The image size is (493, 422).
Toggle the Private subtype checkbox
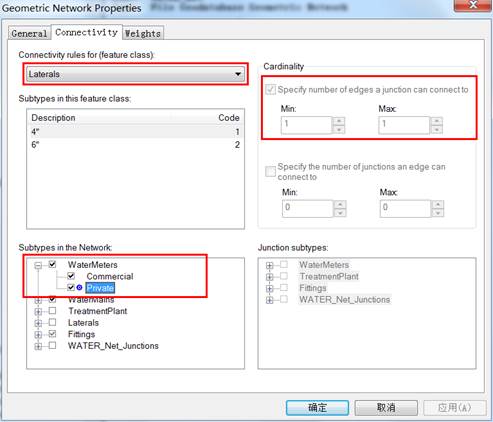(71, 287)
